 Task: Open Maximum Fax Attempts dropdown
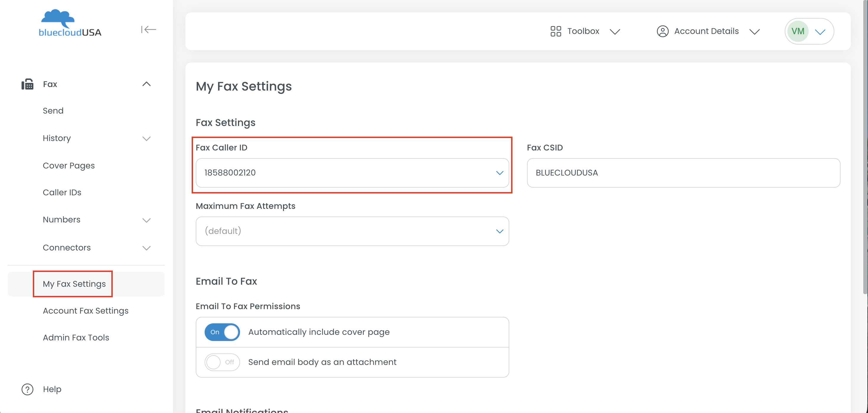pos(352,231)
